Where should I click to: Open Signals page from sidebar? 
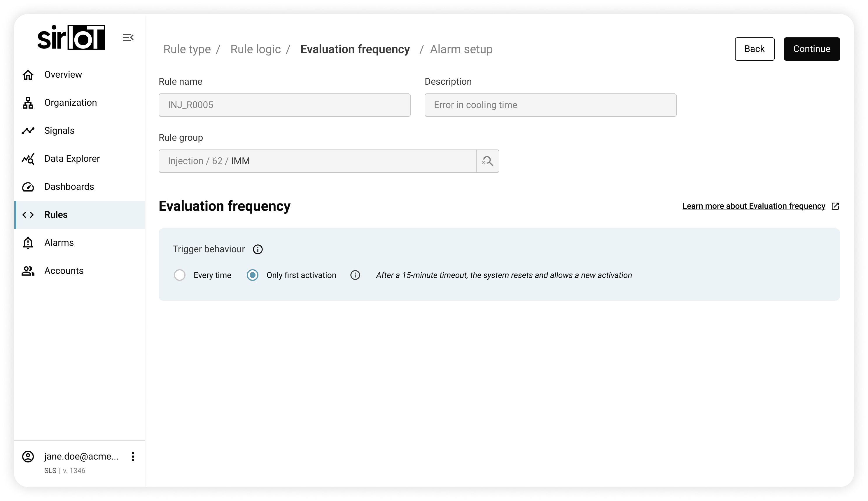pyautogui.click(x=59, y=131)
